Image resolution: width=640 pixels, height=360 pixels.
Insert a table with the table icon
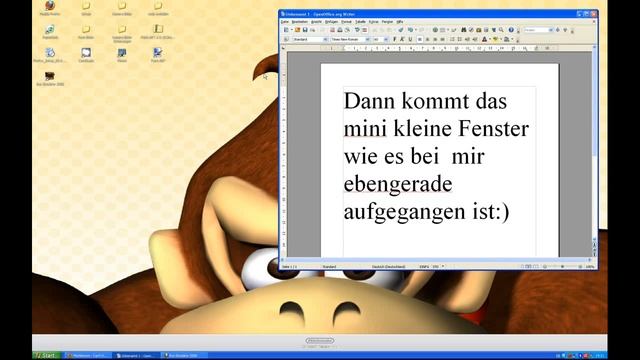pos(442,30)
